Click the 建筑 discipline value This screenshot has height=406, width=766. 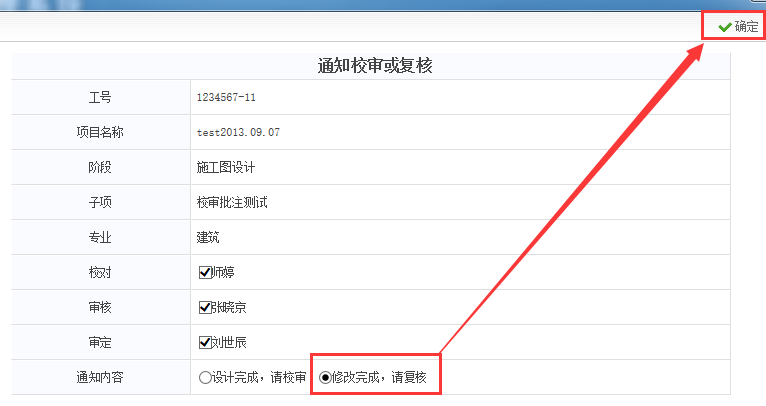pos(208,237)
